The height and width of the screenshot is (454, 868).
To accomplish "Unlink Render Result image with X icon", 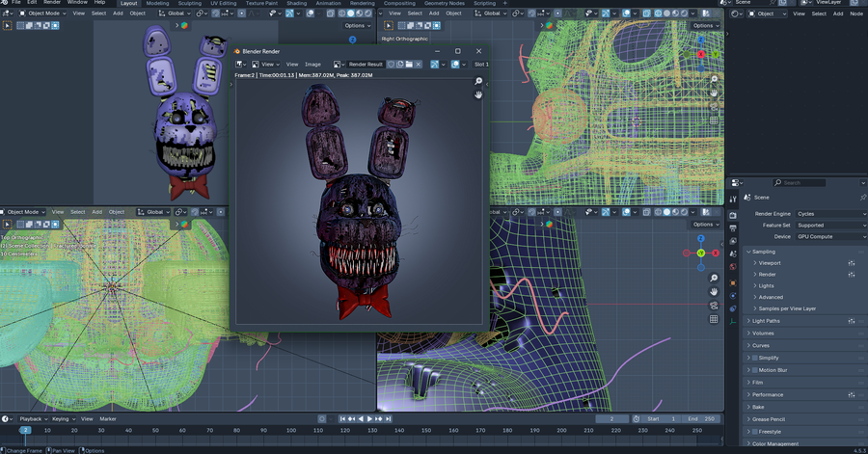I will pyautogui.click(x=420, y=64).
